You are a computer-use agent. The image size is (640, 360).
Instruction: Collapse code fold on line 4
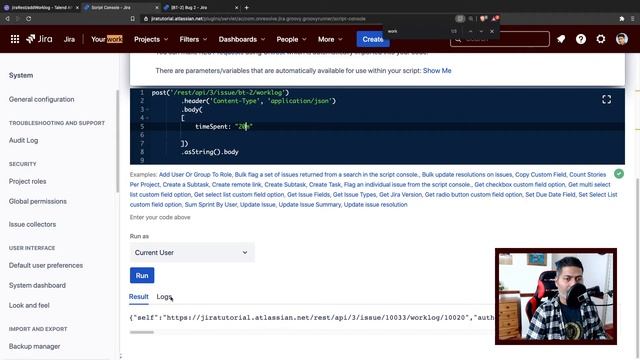click(x=147, y=118)
